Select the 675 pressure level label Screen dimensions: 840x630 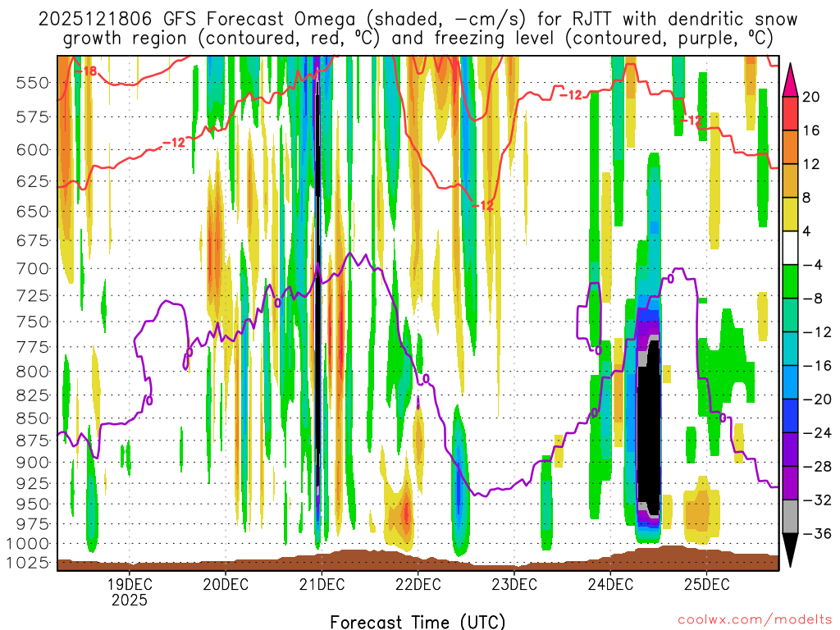(32, 240)
